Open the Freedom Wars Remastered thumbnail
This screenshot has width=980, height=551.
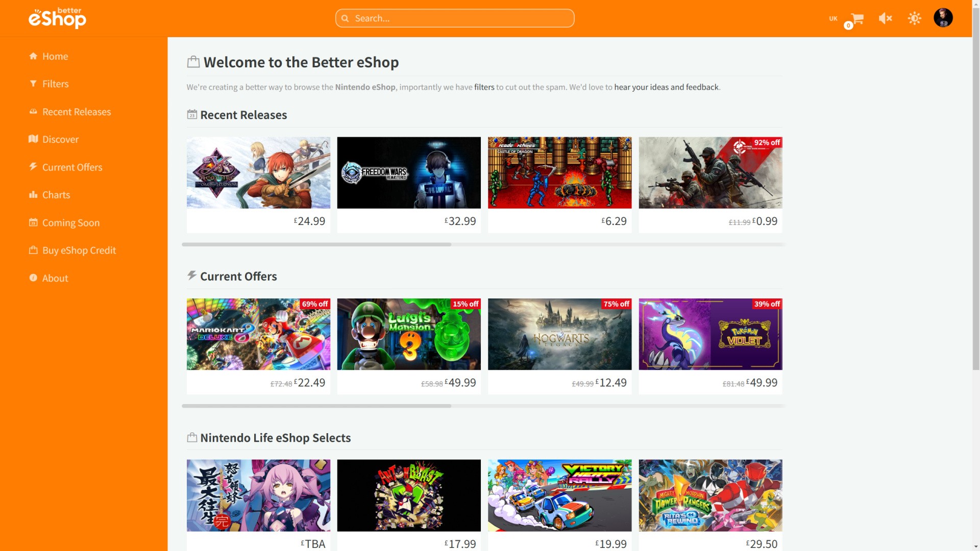pyautogui.click(x=409, y=172)
